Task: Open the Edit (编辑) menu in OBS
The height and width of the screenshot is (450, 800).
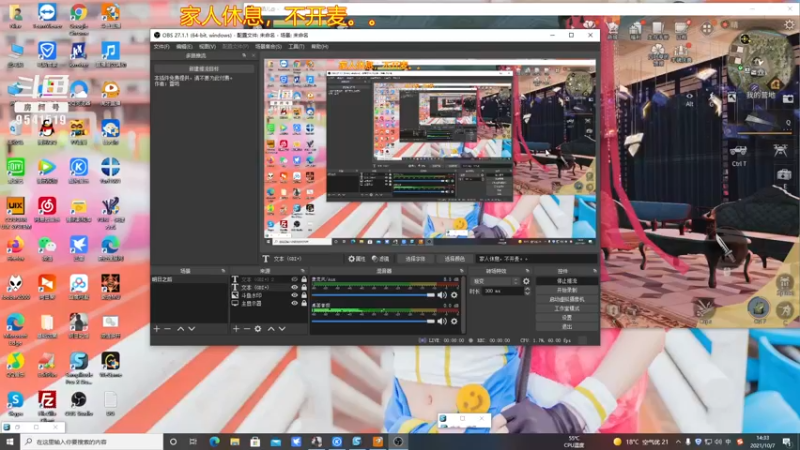Action: 184,47
